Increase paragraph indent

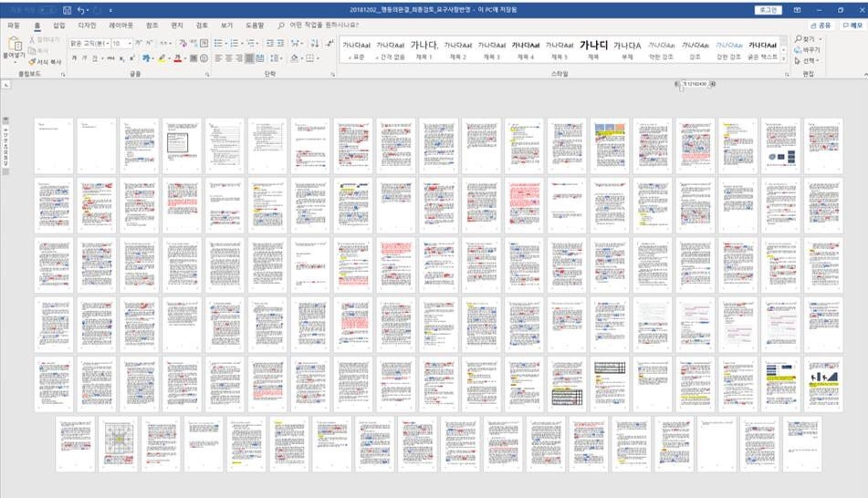(280, 43)
